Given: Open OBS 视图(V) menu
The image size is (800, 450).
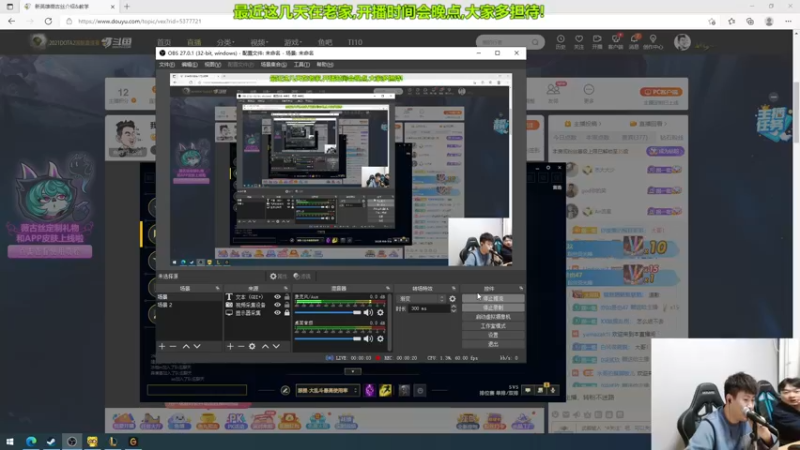Looking at the screenshot, I should 213,65.
